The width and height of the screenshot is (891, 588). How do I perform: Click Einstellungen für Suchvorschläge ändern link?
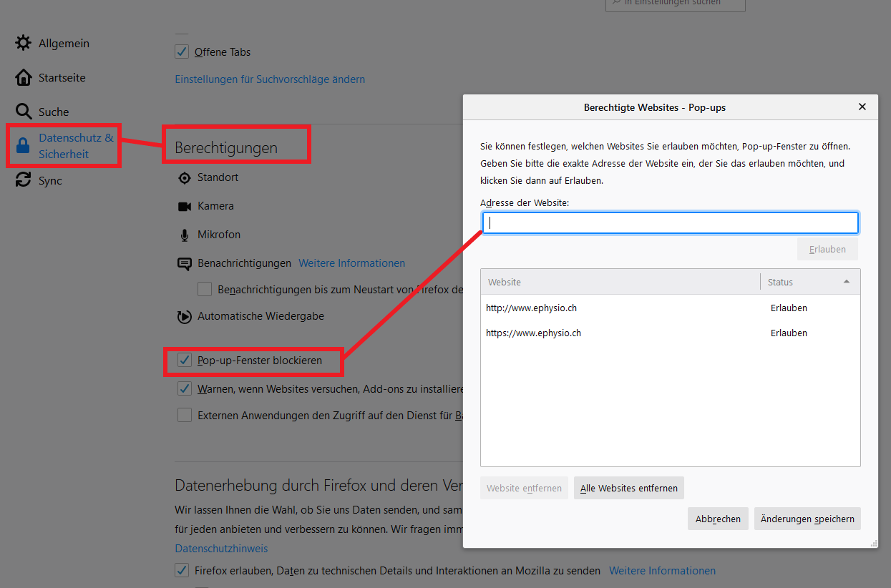pyautogui.click(x=270, y=79)
